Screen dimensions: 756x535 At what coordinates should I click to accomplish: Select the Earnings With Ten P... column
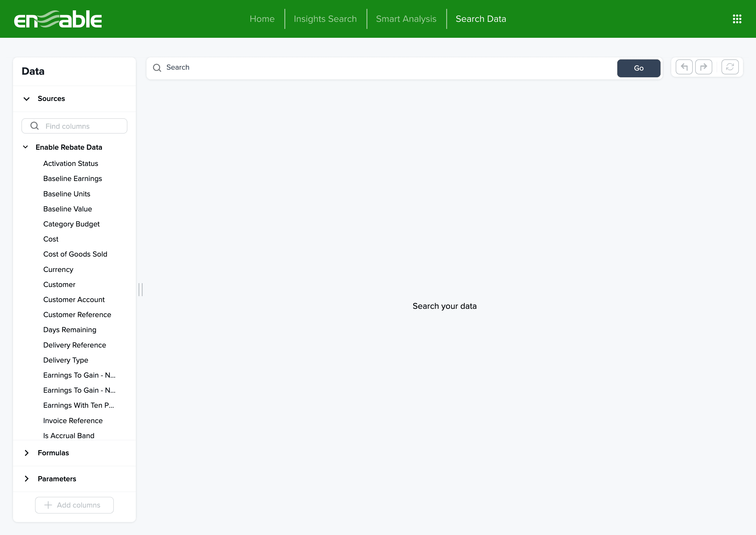[x=78, y=405]
